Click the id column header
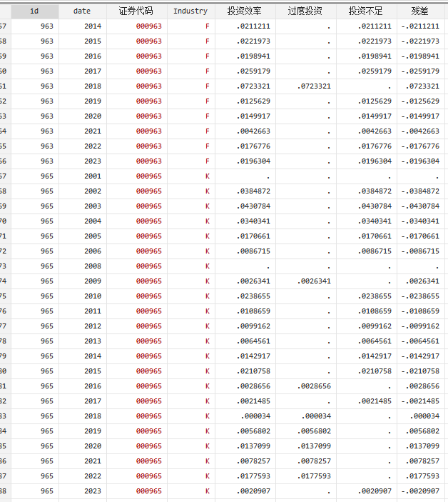This screenshot has height=502, width=448. (34, 11)
